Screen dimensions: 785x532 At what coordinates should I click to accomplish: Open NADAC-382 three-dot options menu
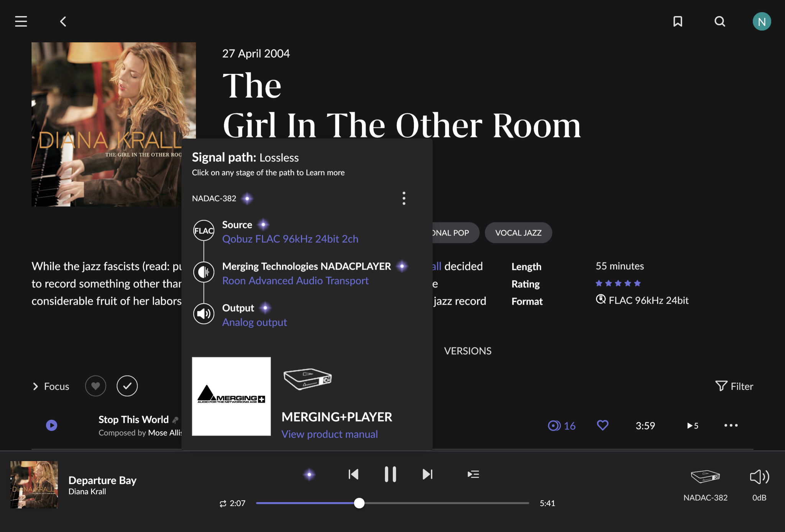pyautogui.click(x=404, y=198)
